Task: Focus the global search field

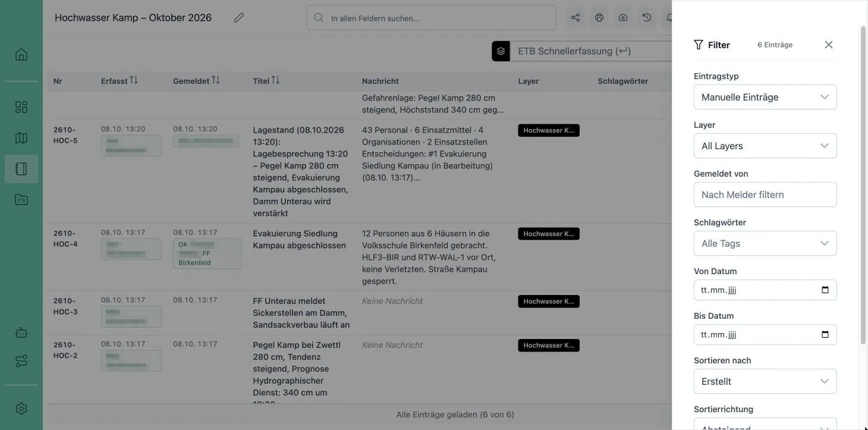Action: point(432,18)
